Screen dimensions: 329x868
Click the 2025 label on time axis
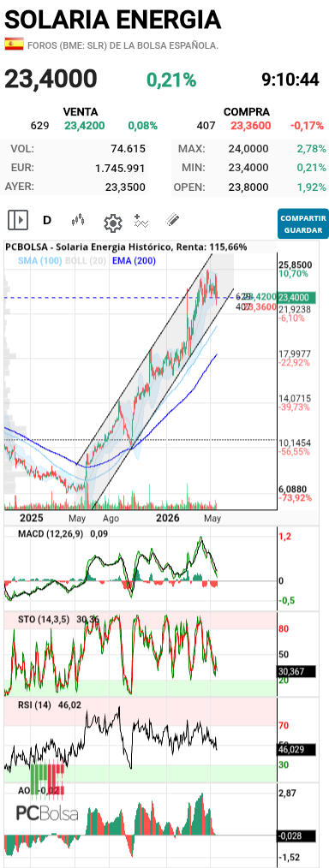(x=31, y=518)
